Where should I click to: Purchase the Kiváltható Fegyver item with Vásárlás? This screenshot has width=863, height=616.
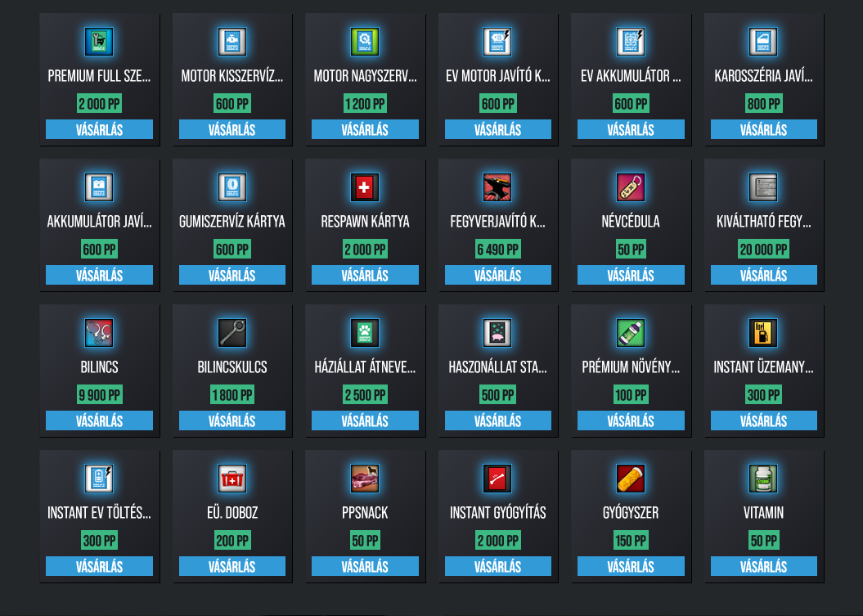pos(763,275)
